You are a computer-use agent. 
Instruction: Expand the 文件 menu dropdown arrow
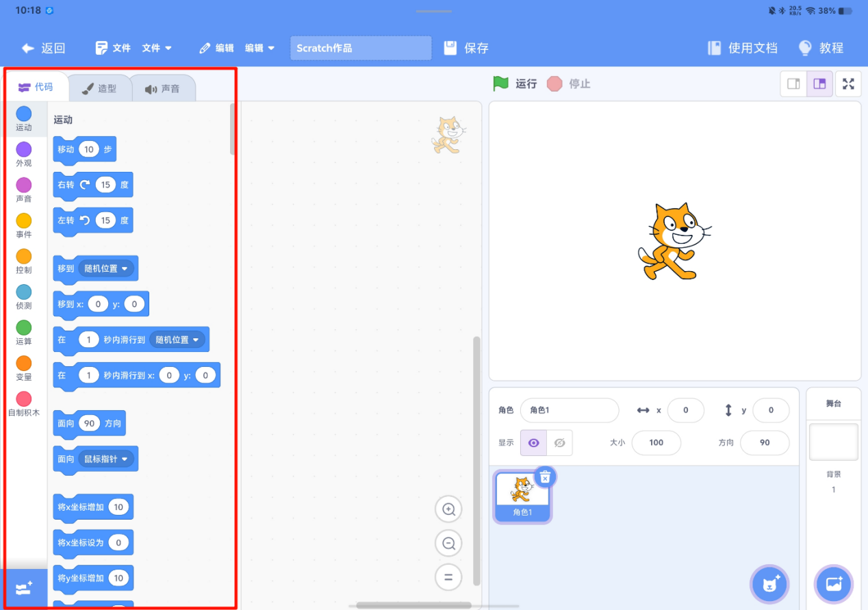(x=168, y=48)
